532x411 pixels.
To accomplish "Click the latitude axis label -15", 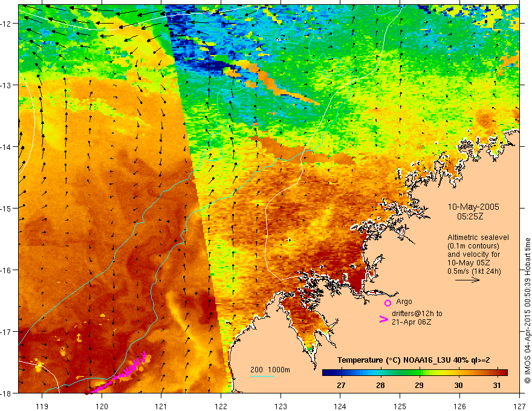I will click(x=7, y=208).
